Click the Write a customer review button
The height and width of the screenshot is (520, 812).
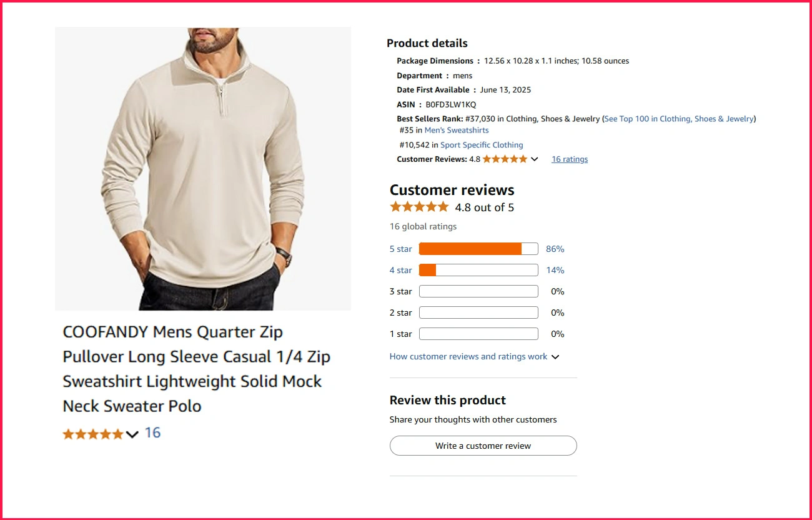pos(483,446)
